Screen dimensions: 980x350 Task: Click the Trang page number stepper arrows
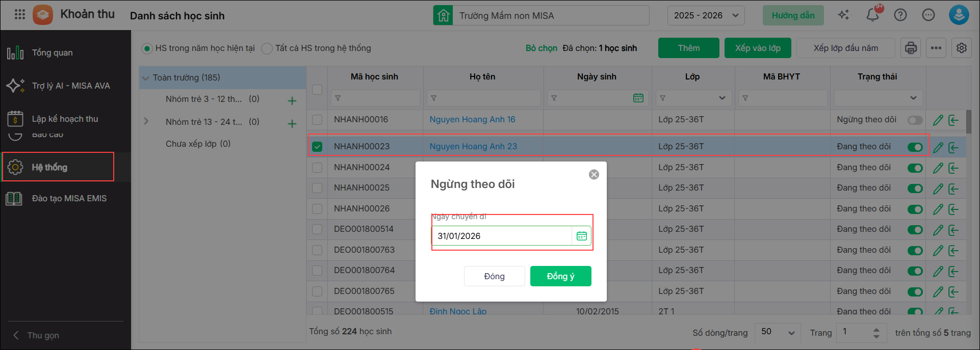(x=876, y=333)
